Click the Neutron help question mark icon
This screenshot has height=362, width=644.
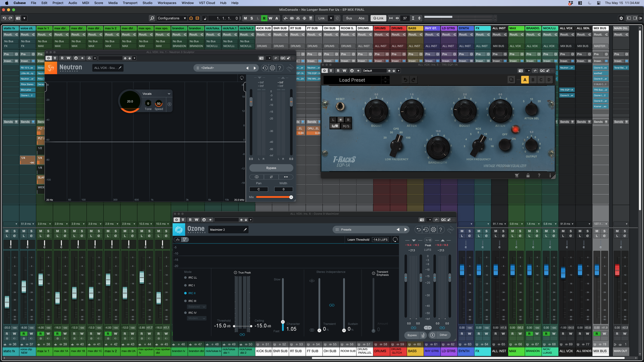[280, 68]
